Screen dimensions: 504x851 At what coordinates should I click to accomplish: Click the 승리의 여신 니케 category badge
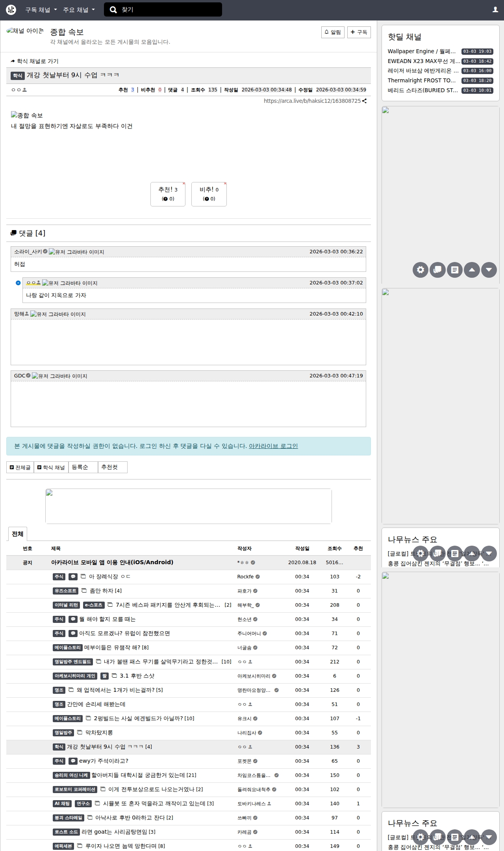point(71,775)
